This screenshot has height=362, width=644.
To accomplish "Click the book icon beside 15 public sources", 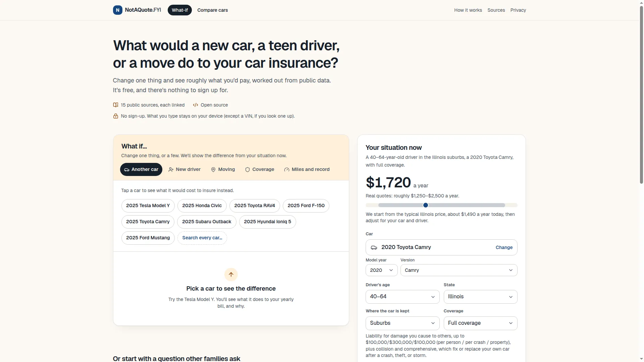I will coord(116,105).
